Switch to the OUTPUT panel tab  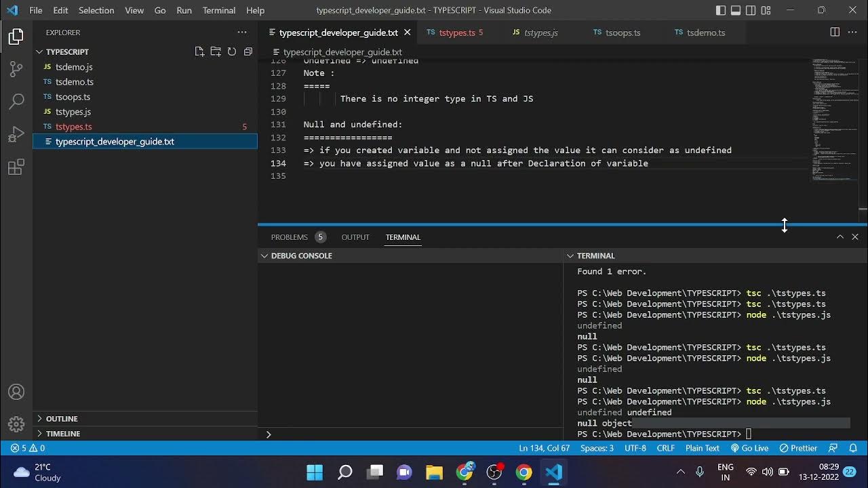[x=355, y=237]
